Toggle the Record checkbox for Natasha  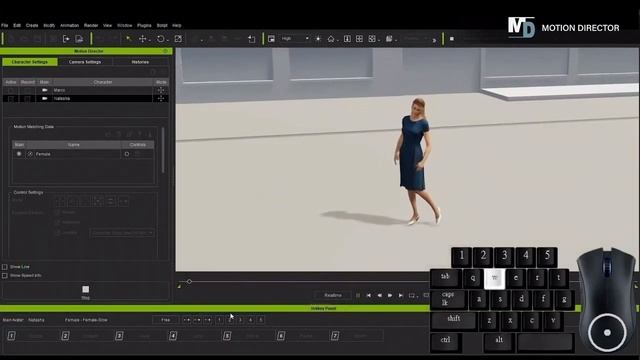(x=27, y=99)
